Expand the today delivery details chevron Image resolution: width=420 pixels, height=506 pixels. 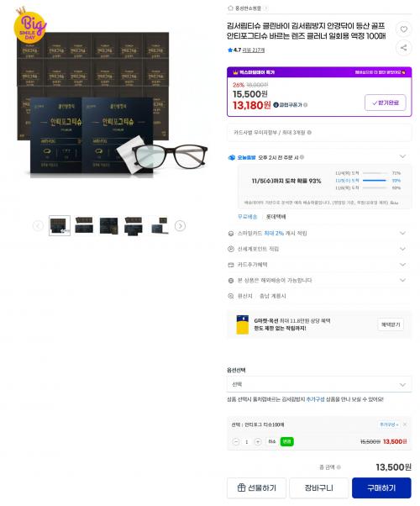click(x=402, y=156)
